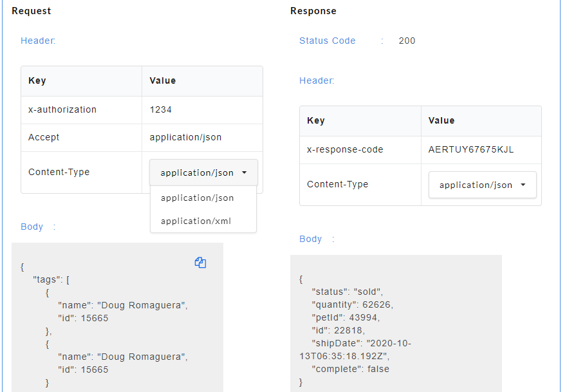Click the Response section heading
Viewport: 567px width, 392px height.
[x=313, y=10]
